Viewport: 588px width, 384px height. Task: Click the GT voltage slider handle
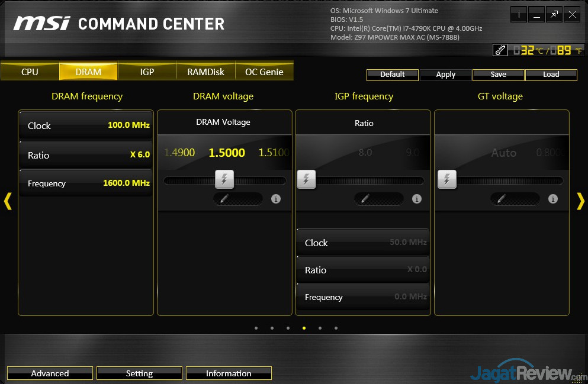(x=447, y=179)
